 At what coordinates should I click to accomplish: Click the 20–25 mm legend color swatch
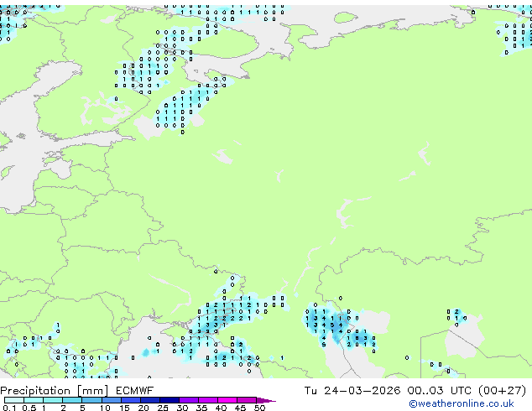pyautogui.click(x=149, y=400)
